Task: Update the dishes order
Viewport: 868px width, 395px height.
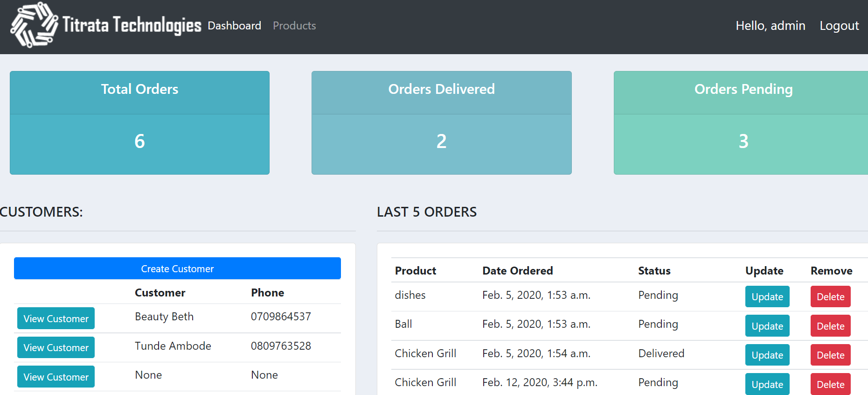Action: pyautogui.click(x=767, y=296)
